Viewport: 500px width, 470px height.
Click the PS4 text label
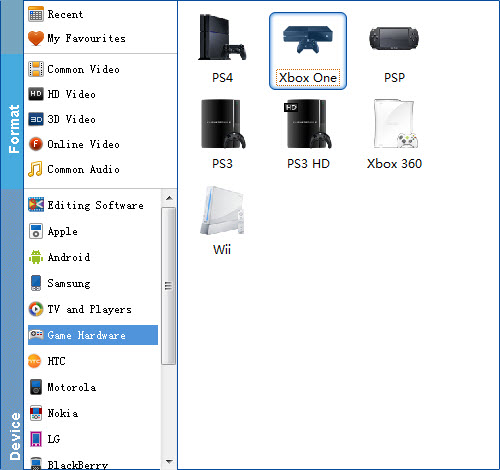click(x=222, y=78)
